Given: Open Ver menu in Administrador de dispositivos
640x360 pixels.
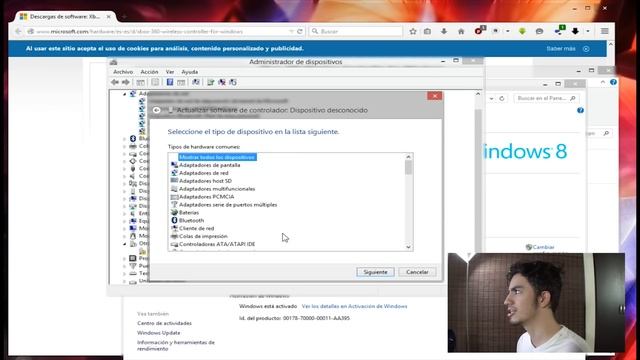Looking at the screenshot, I should (x=170, y=72).
